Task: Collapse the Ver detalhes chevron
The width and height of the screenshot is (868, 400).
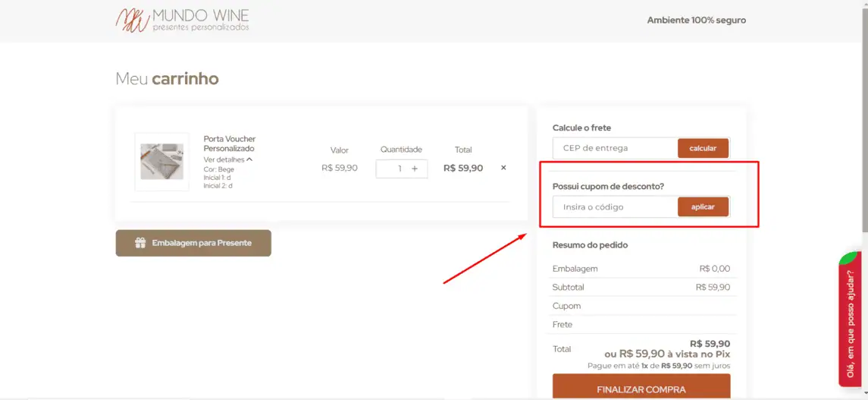Action: click(249, 159)
